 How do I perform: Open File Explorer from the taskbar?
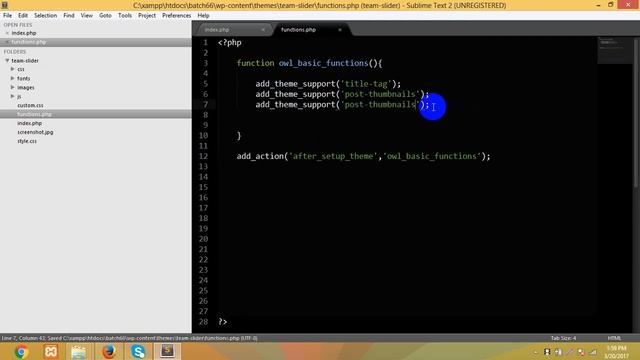click(79, 351)
